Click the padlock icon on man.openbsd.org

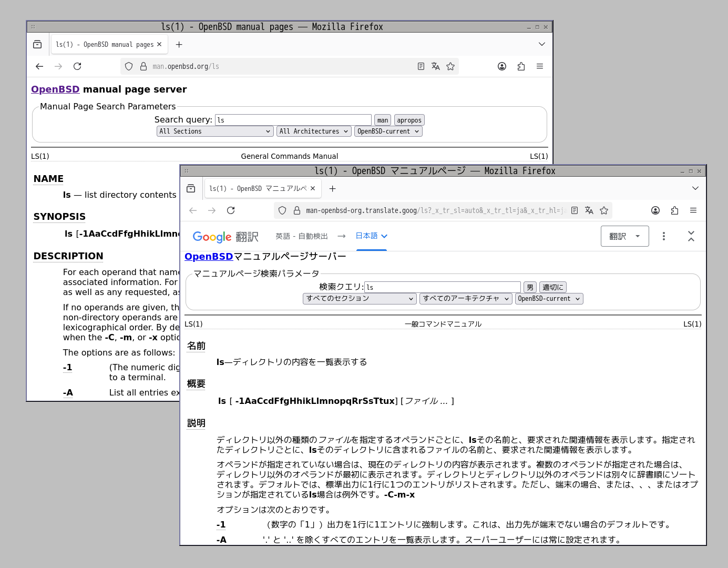click(x=143, y=66)
